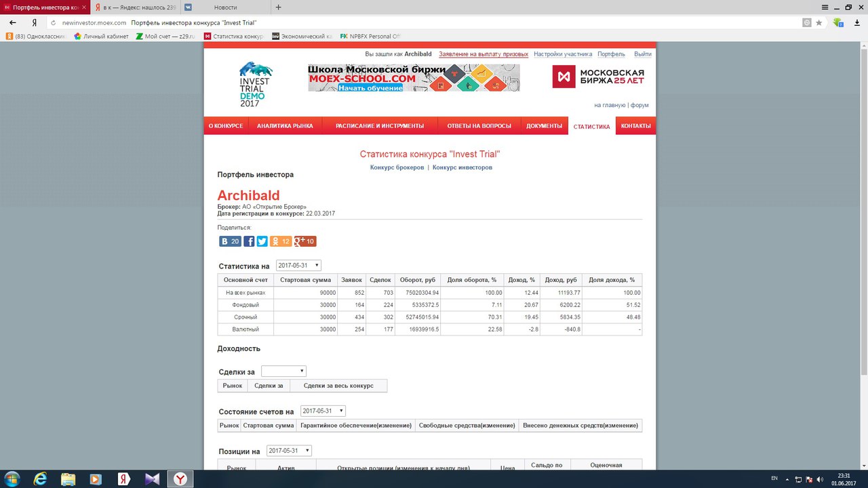
Task: Open the Конкурс брокеров link
Action: click(397, 167)
